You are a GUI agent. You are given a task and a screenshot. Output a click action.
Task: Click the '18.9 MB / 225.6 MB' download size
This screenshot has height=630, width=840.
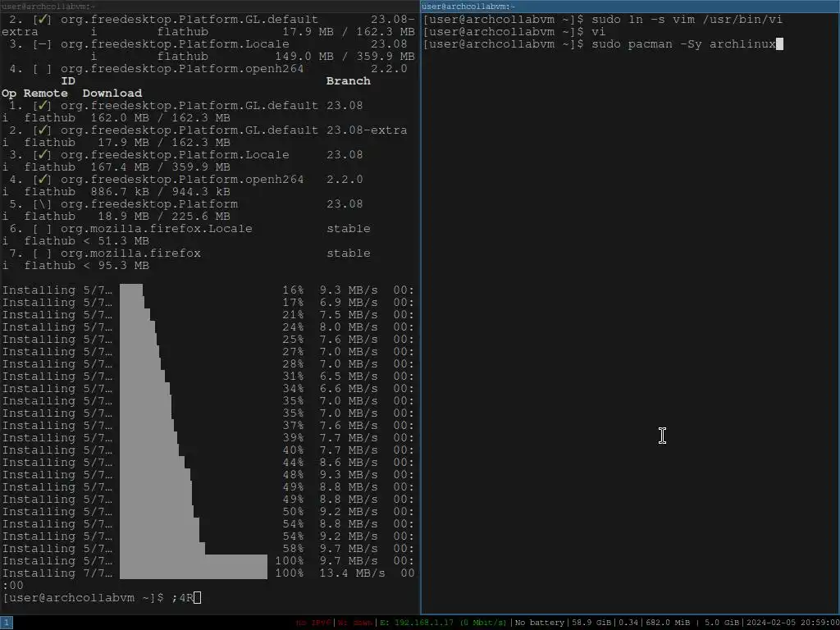164,217
